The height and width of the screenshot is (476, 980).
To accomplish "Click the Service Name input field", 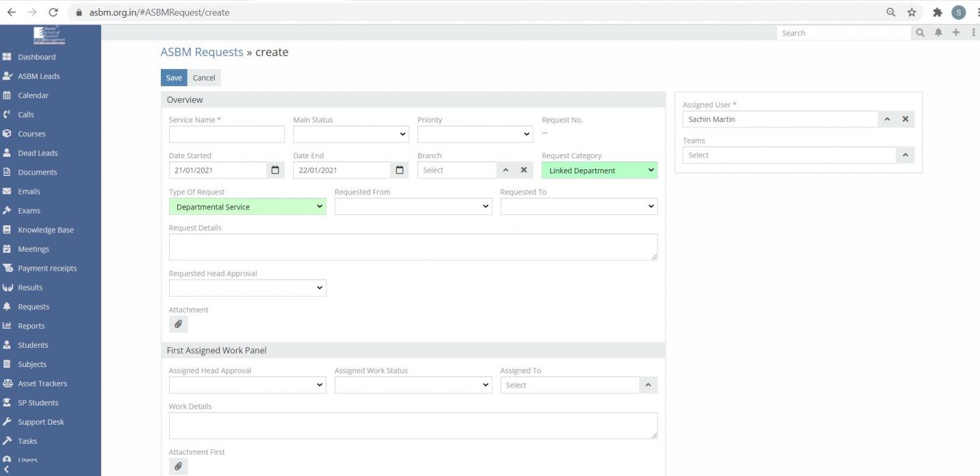I will [227, 134].
